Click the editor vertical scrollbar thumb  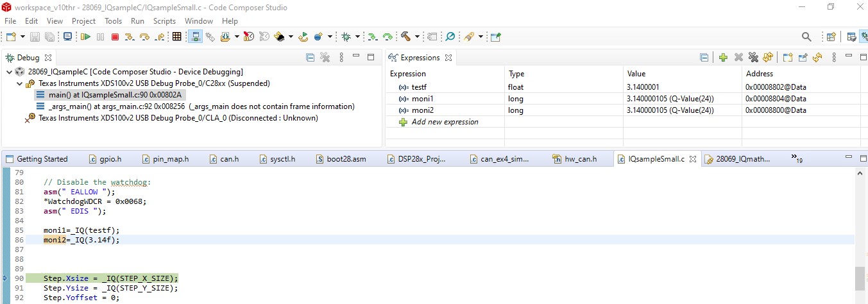(x=860, y=279)
